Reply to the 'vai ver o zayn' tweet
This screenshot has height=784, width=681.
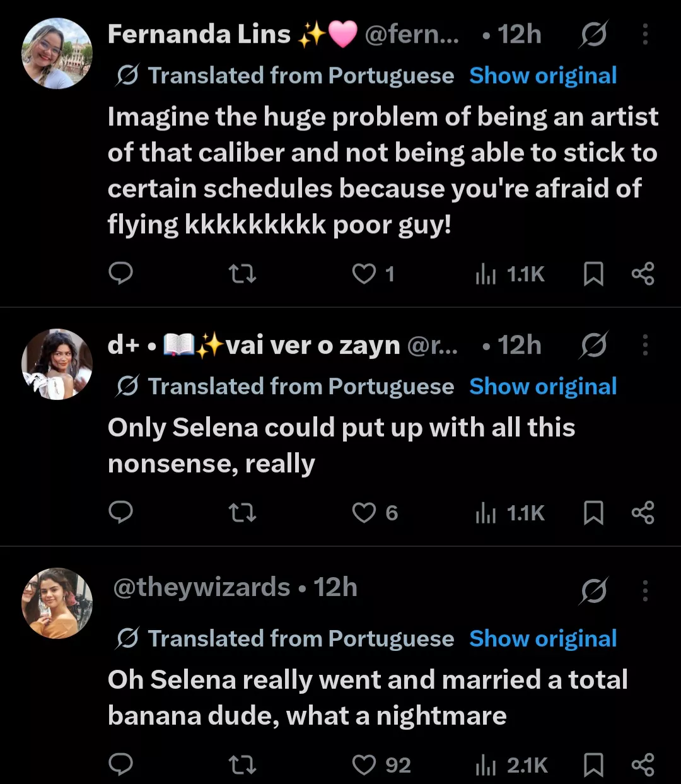click(120, 513)
